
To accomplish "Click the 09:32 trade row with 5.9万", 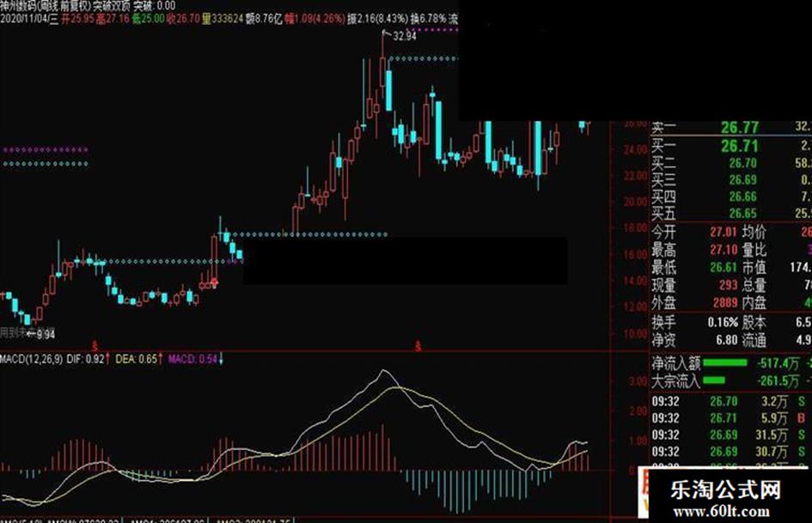I will coord(730,418).
